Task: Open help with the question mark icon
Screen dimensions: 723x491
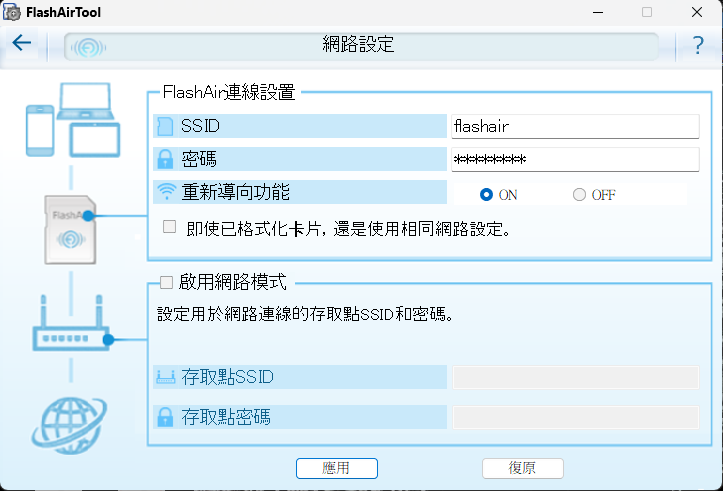Action: [698, 45]
